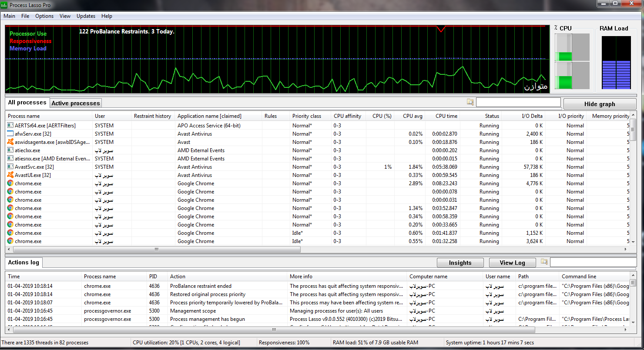
Task: Click Chrome icon in row with CPU time 0:01:41.837
Action: [10, 233]
